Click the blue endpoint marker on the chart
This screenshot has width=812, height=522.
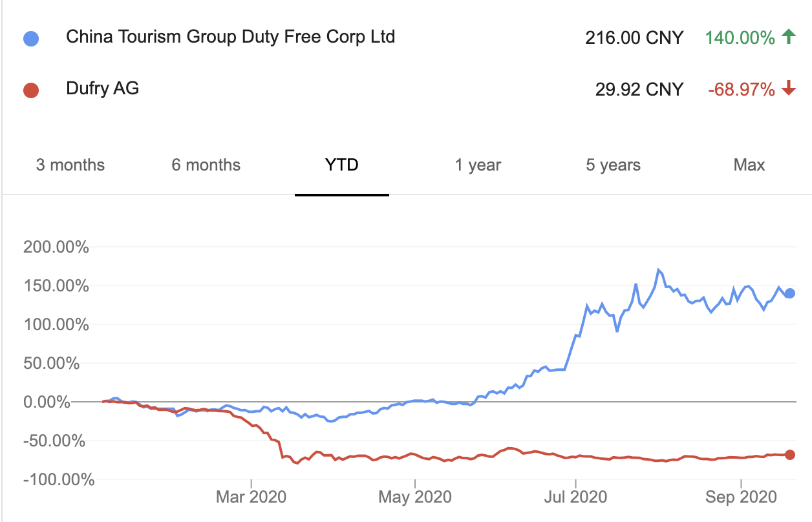pos(789,293)
